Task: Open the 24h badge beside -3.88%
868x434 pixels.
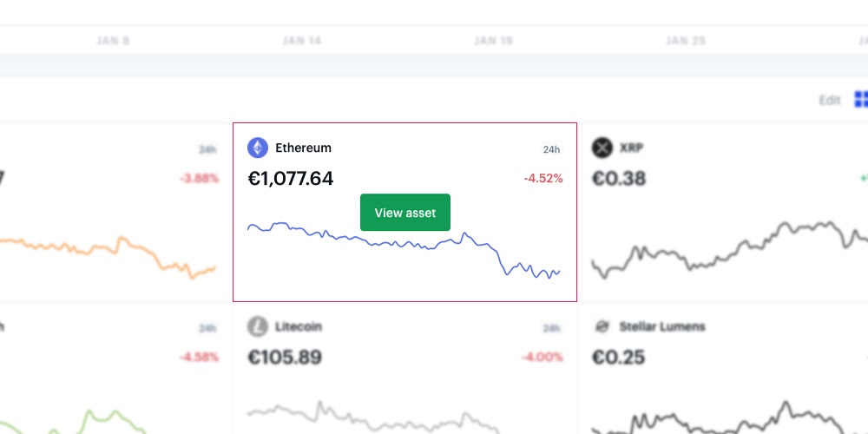Action: point(207,149)
